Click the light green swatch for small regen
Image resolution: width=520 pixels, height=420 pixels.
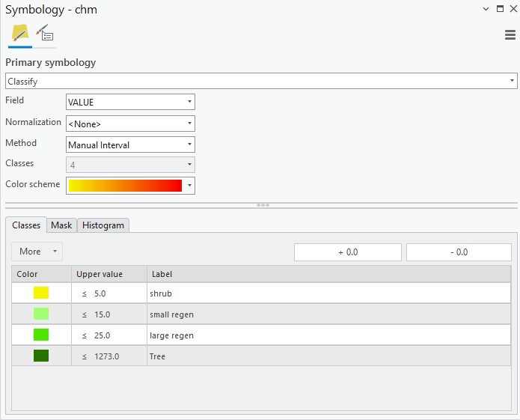[41, 314]
